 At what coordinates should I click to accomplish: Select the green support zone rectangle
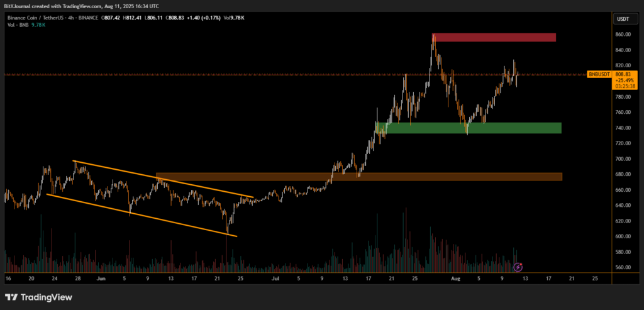tap(469, 128)
